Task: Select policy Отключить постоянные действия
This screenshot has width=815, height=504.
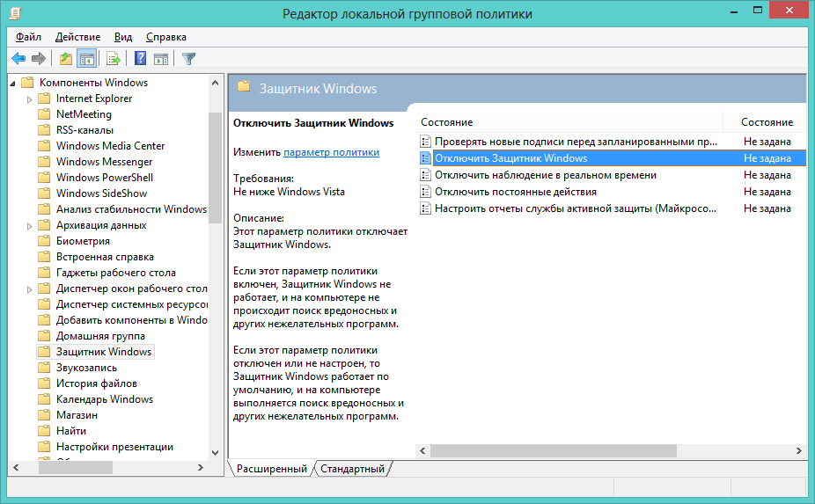Action: [x=515, y=192]
